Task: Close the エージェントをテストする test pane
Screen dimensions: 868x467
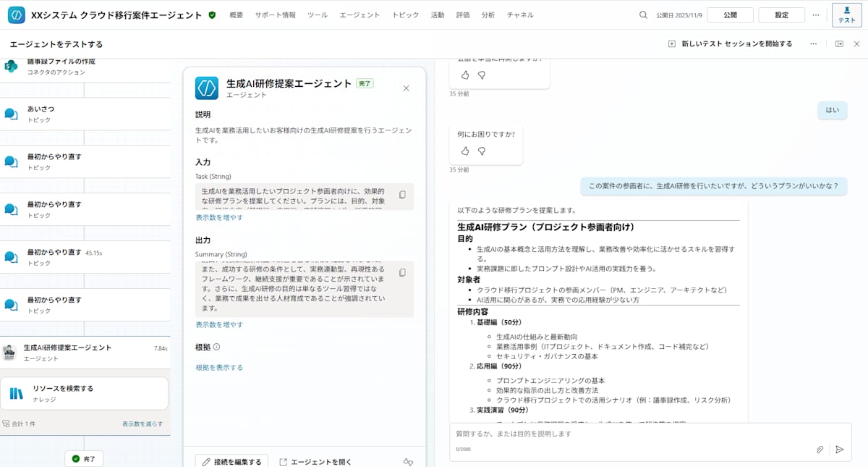Action: [x=856, y=43]
